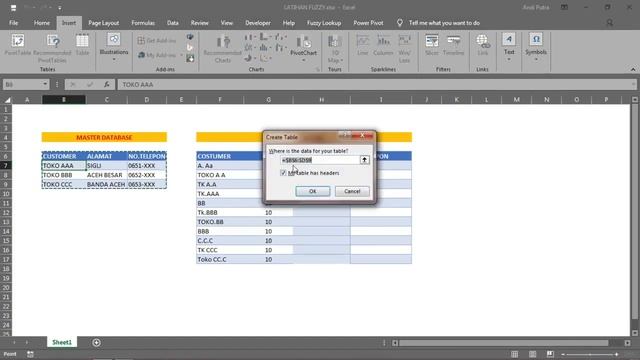Viewport: 640px width, 360px height.
Task: Click the zoom slider
Action: (x=590, y=354)
